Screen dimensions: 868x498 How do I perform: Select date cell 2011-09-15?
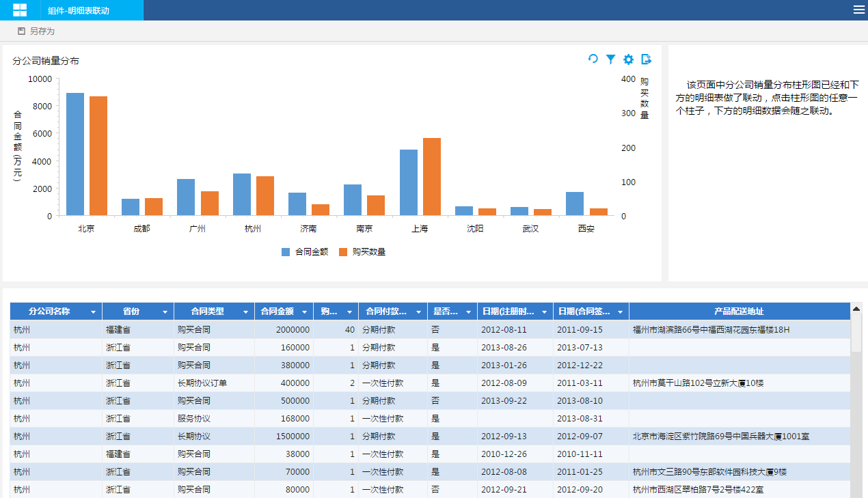pos(591,330)
